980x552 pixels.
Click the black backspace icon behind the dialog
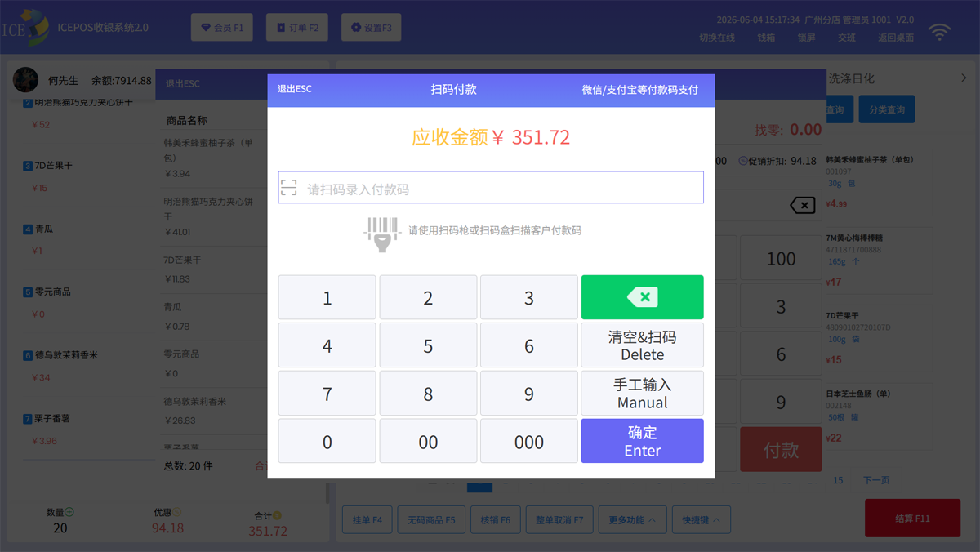coord(803,205)
